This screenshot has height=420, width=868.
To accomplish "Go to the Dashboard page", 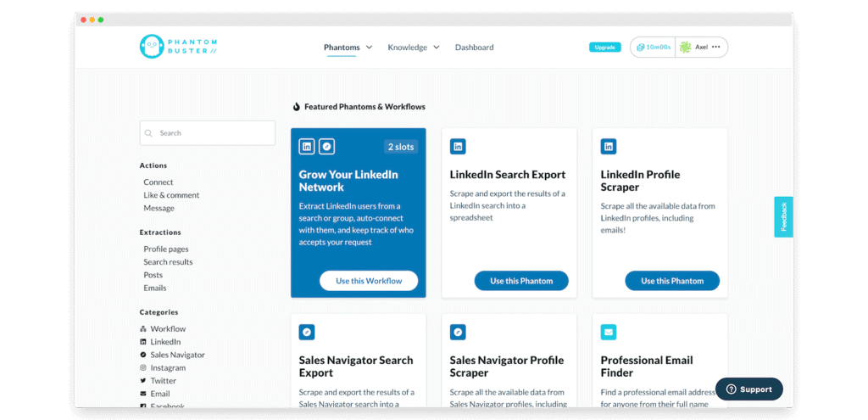I will click(475, 48).
